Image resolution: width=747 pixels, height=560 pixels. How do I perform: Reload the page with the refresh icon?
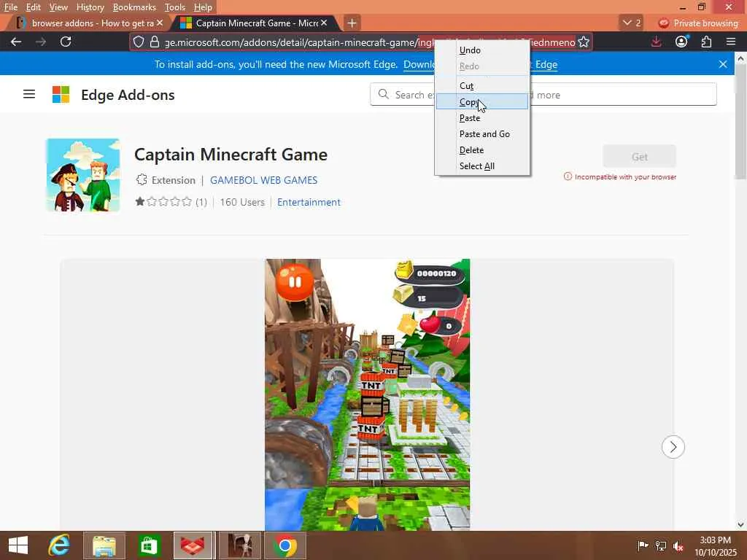tap(66, 42)
